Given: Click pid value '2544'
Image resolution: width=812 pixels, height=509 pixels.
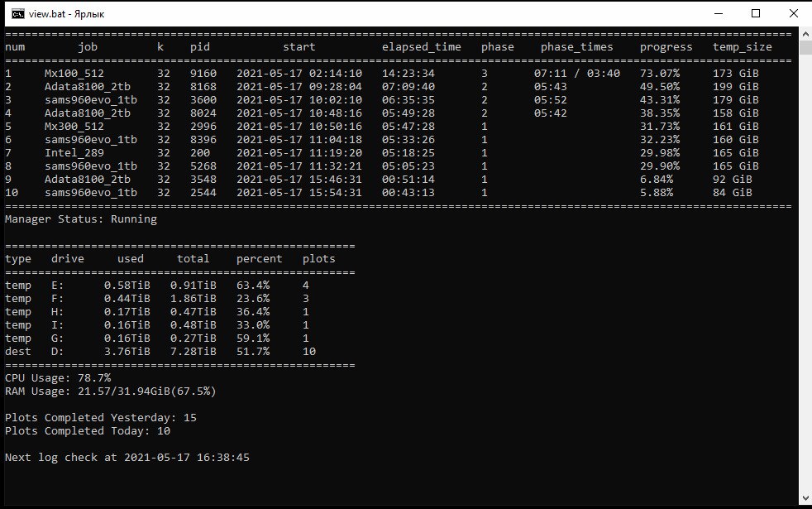Looking at the screenshot, I should click(x=203, y=193).
